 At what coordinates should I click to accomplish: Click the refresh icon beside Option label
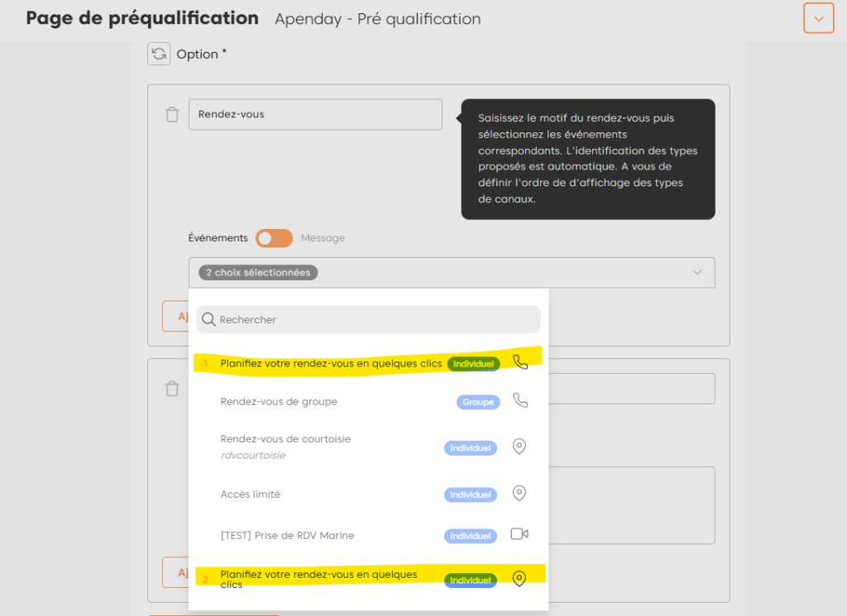click(159, 54)
